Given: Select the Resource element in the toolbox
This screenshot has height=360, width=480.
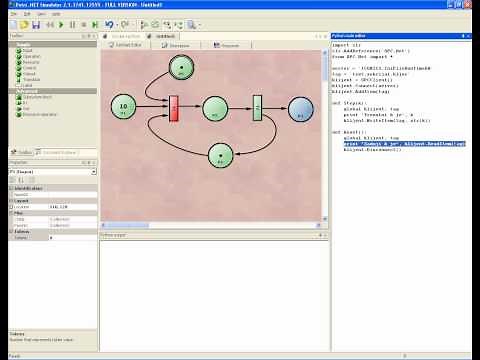Looking at the screenshot, I should pyautogui.click(x=28, y=62).
